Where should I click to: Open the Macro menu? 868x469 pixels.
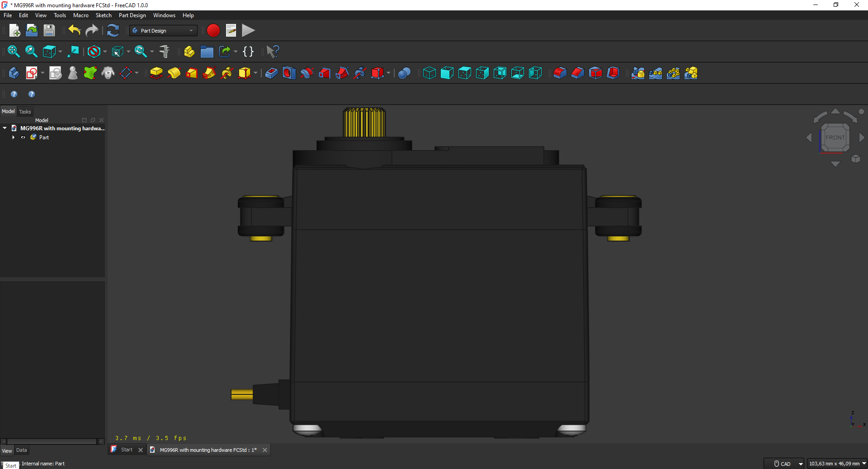click(x=80, y=15)
